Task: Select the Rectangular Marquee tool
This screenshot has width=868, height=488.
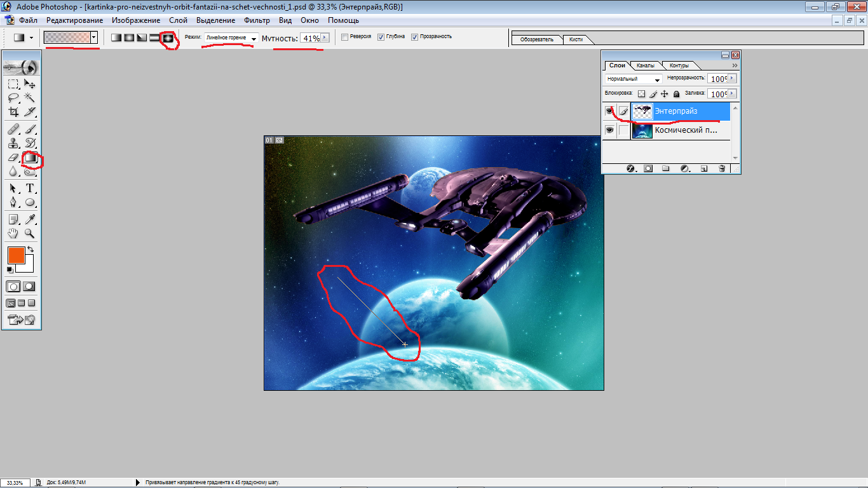Action: click(13, 84)
